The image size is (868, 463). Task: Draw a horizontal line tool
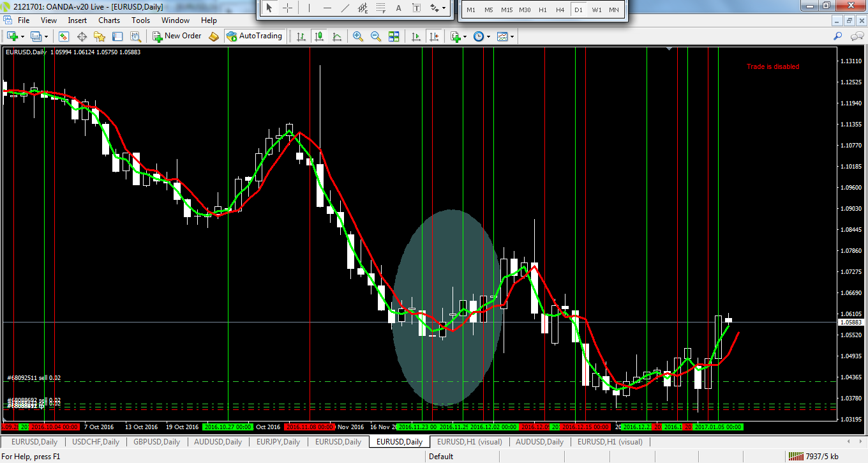[x=327, y=8]
